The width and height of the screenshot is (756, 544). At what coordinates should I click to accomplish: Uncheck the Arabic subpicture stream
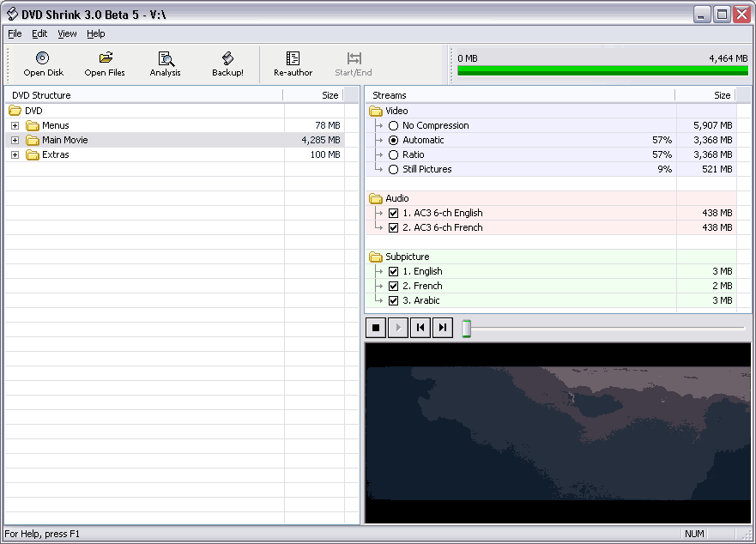click(393, 300)
